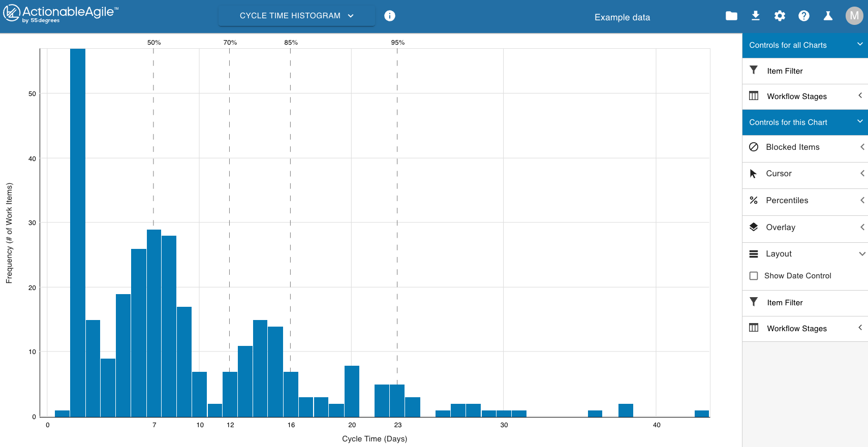The width and height of the screenshot is (868, 447).
Task: Click the 95% percentile line label
Action: (397, 43)
